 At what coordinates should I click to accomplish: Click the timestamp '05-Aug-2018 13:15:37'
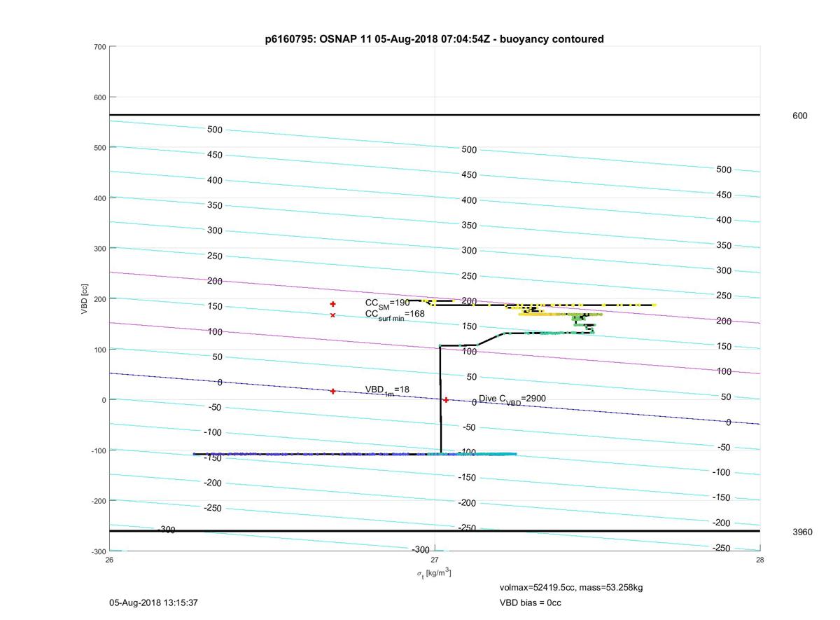pyautogui.click(x=153, y=602)
